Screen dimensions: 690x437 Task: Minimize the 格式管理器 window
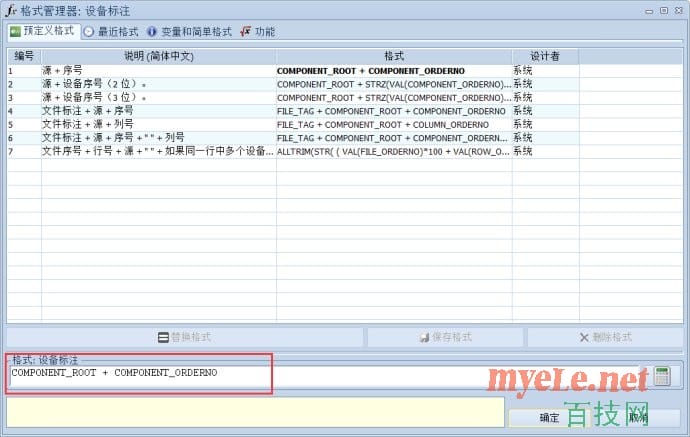649,11
